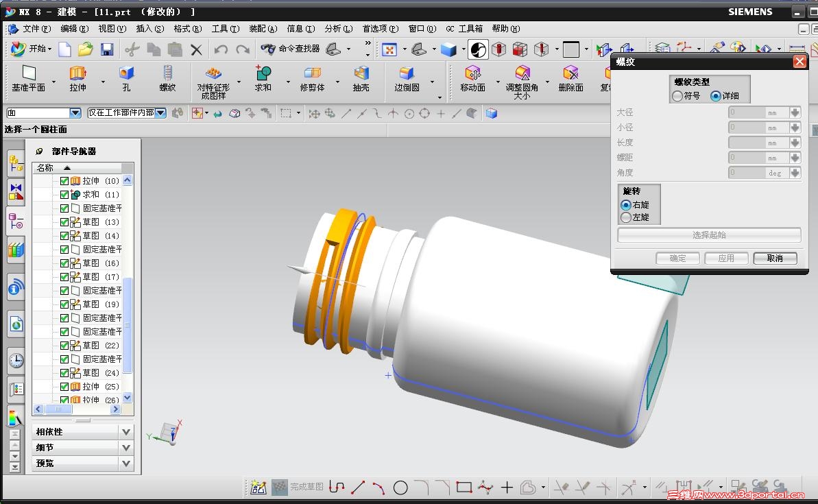The image size is (818, 504).
Task: Open the 大径 field dropdown arrow
Action: (x=795, y=112)
